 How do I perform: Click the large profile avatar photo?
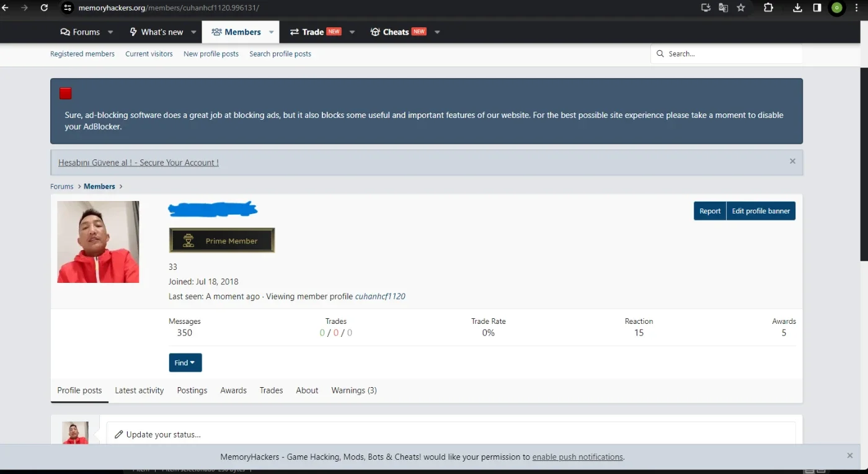(98, 242)
